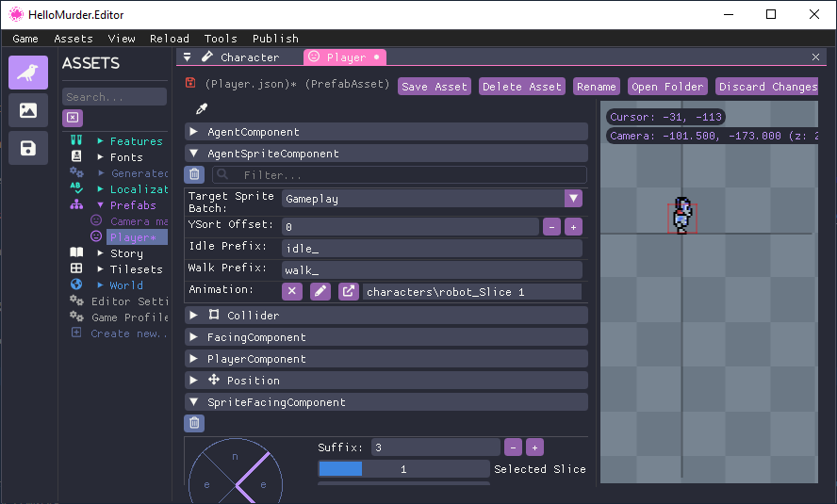837x504 pixels.
Task: Expand the Tilesets folder in assets tree
Action: pyautogui.click(x=101, y=269)
